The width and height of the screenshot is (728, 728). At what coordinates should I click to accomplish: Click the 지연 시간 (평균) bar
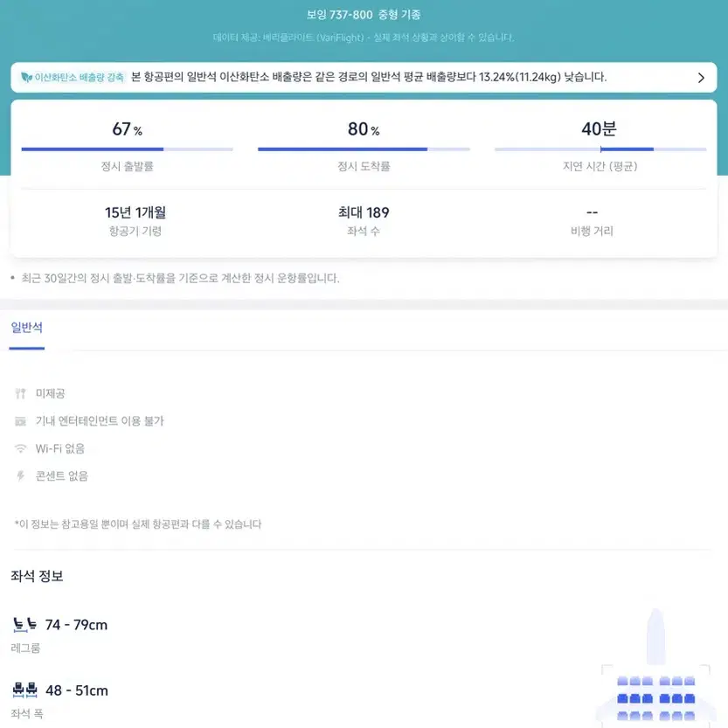point(600,149)
